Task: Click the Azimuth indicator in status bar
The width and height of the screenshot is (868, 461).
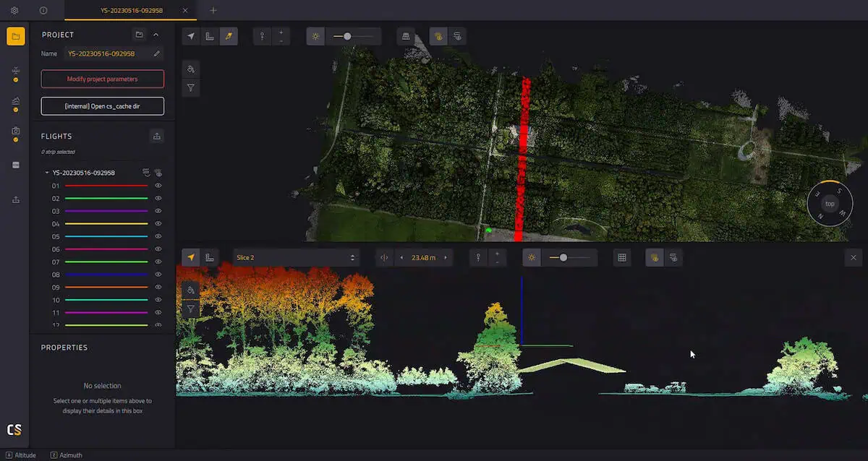Action: pyautogui.click(x=66, y=454)
